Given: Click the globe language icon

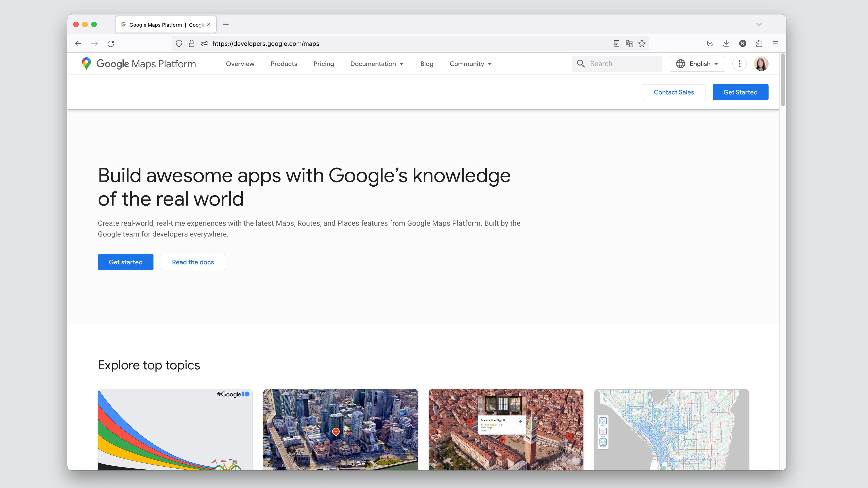Looking at the screenshot, I should pos(680,64).
